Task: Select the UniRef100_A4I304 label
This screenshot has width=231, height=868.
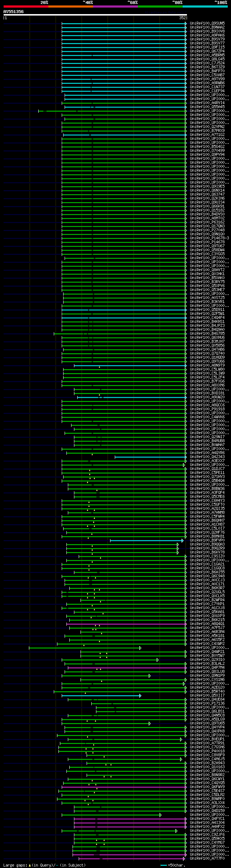Action: [207, 823]
